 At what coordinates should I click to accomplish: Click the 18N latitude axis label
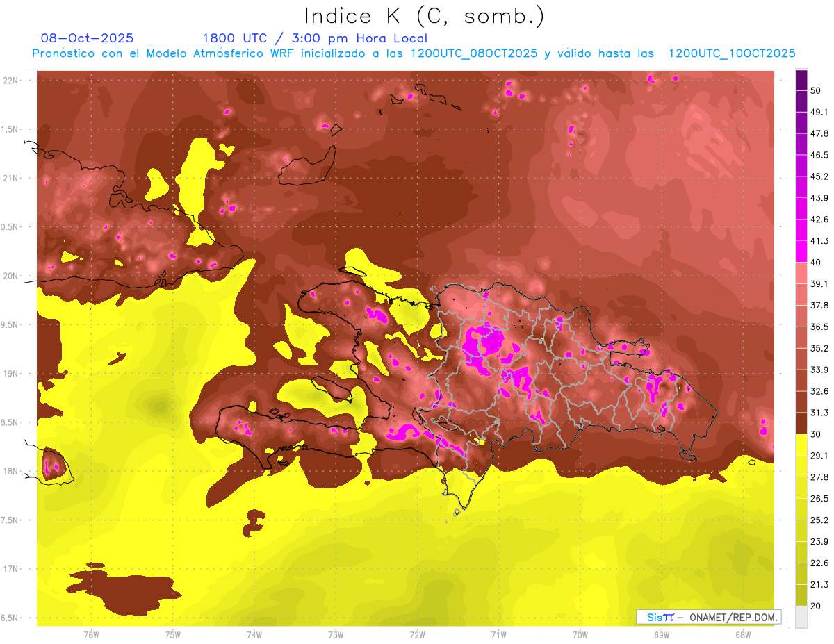tap(11, 471)
